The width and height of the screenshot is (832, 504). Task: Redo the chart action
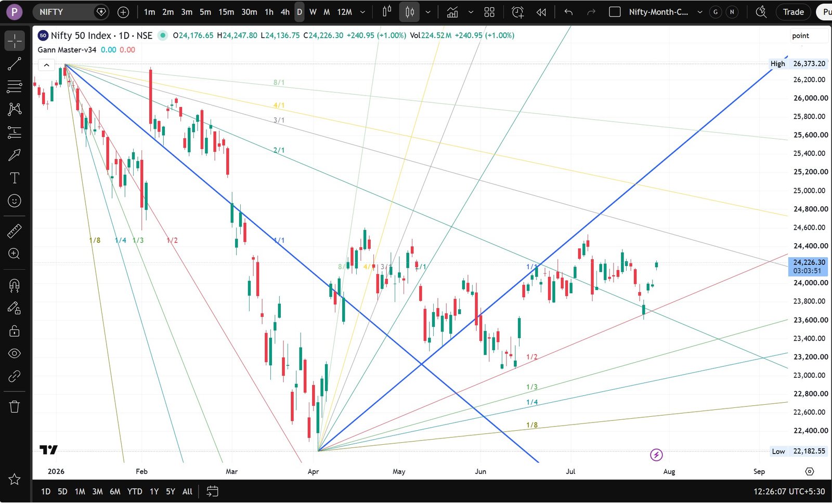tap(591, 12)
